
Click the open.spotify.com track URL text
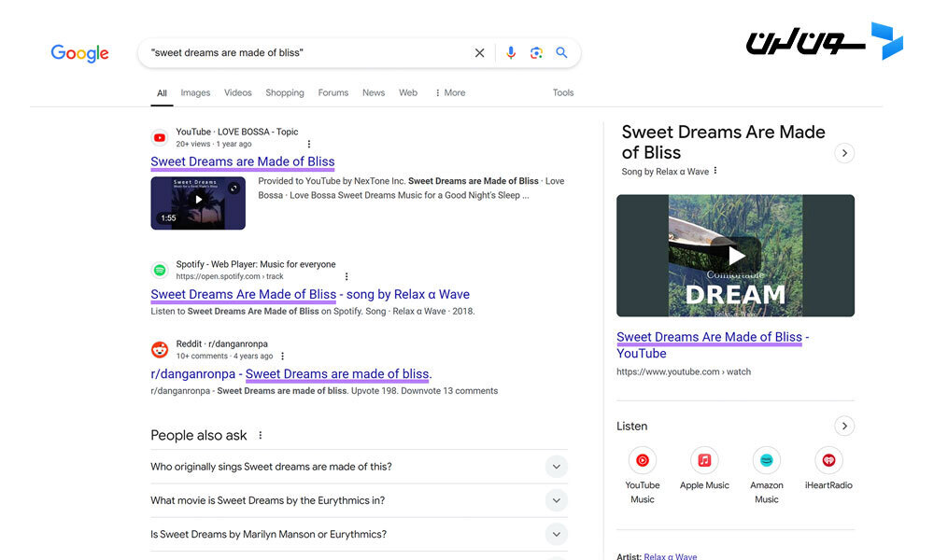pos(230,276)
